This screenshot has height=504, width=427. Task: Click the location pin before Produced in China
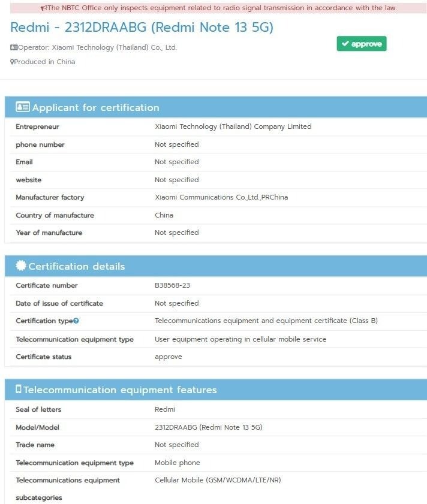12,62
